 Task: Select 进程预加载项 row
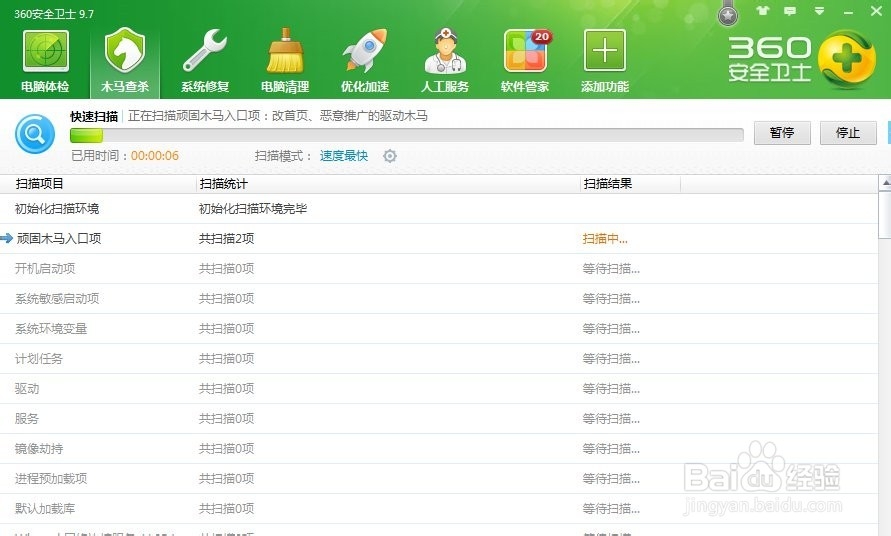pyautogui.click(x=439, y=479)
